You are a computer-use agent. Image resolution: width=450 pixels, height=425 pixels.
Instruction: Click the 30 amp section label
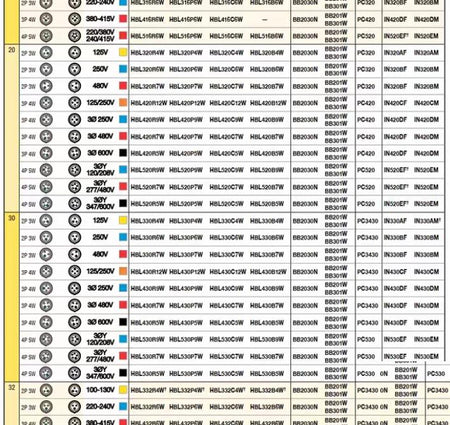click(x=12, y=218)
